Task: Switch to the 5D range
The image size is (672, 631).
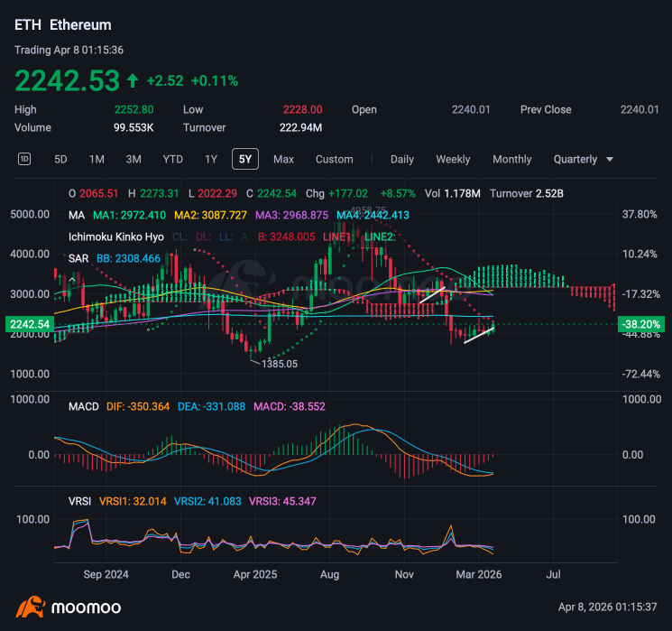Action: 60,160
